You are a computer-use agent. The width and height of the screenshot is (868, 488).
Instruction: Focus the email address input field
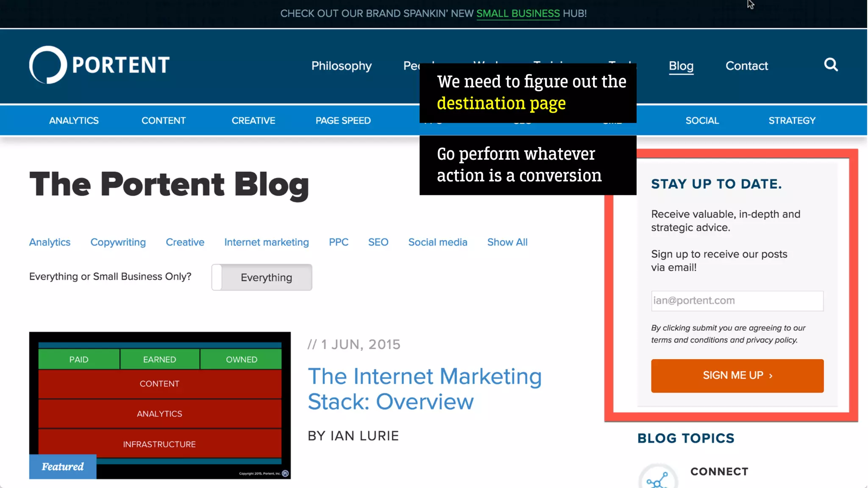point(737,301)
